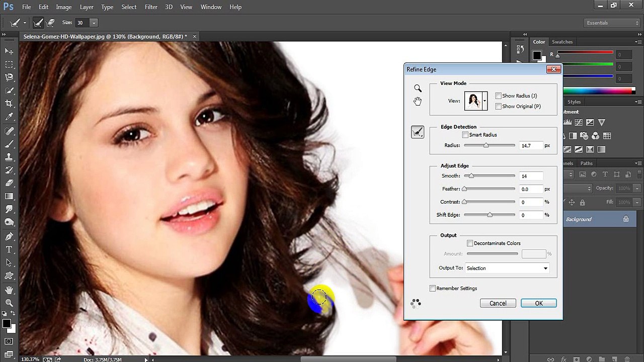
Task: Select the Background layer row
Action: click(x=600, y=219)
